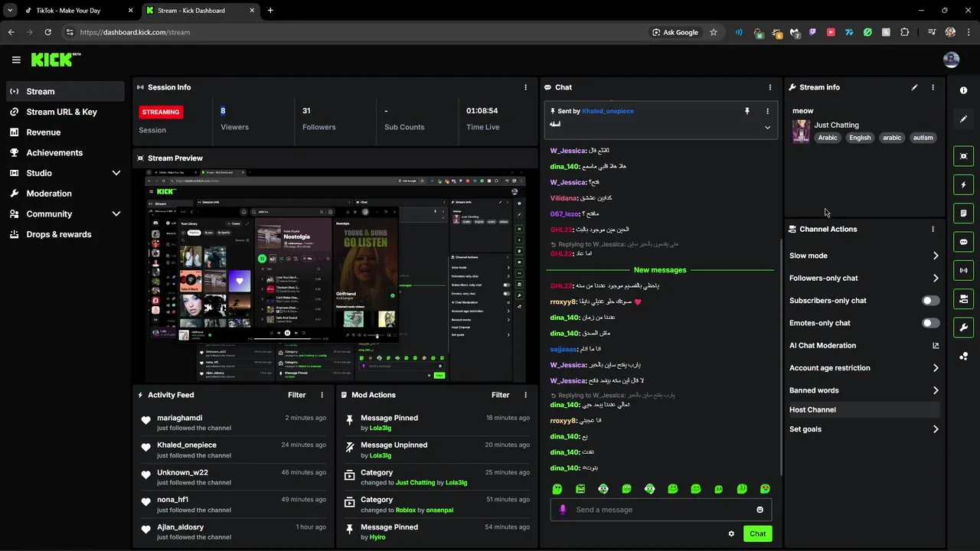Open Mod Actions three-dot menu

[525, 395]
